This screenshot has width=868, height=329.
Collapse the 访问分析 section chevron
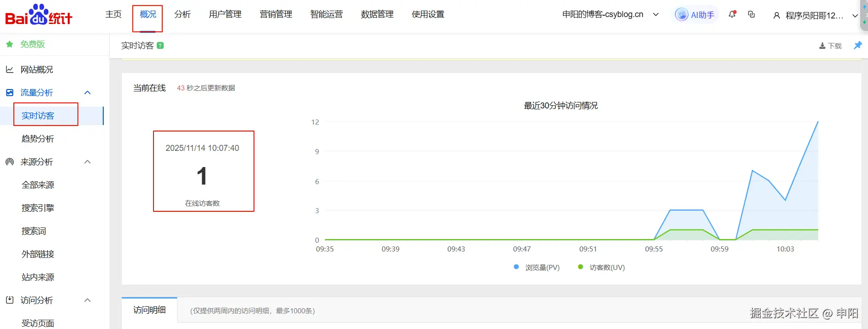pos(88,300)
